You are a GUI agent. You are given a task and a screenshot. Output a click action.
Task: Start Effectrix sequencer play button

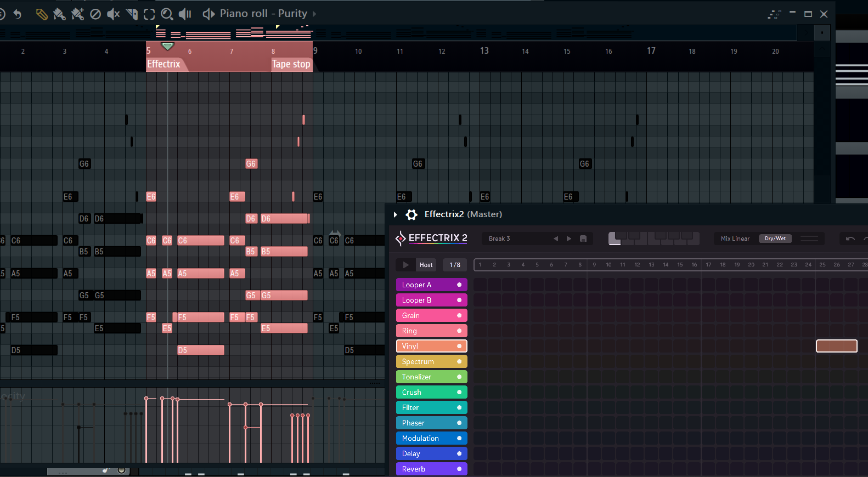[405, 265]
